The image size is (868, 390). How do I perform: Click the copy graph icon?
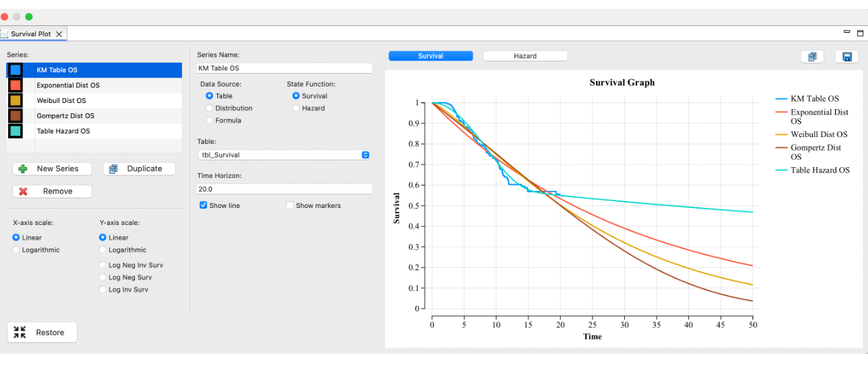(811, 57)
